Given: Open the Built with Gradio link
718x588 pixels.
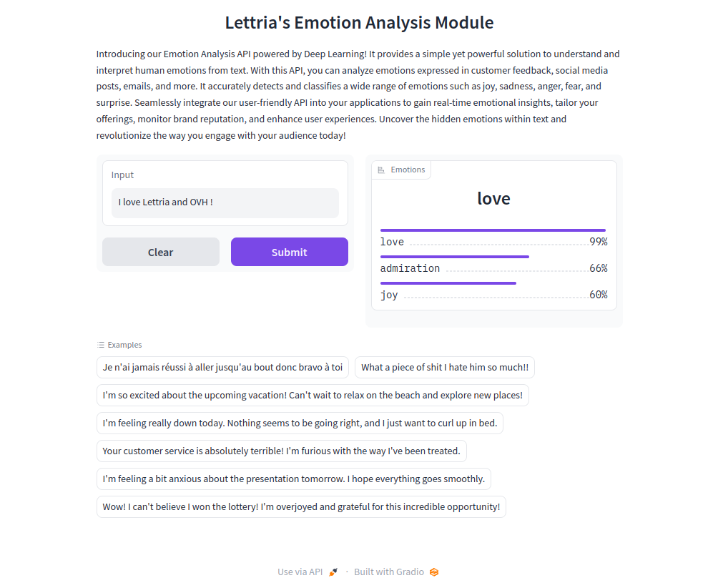Looking at the screenshot, I should pyautogui.click(x=389, y=572).
